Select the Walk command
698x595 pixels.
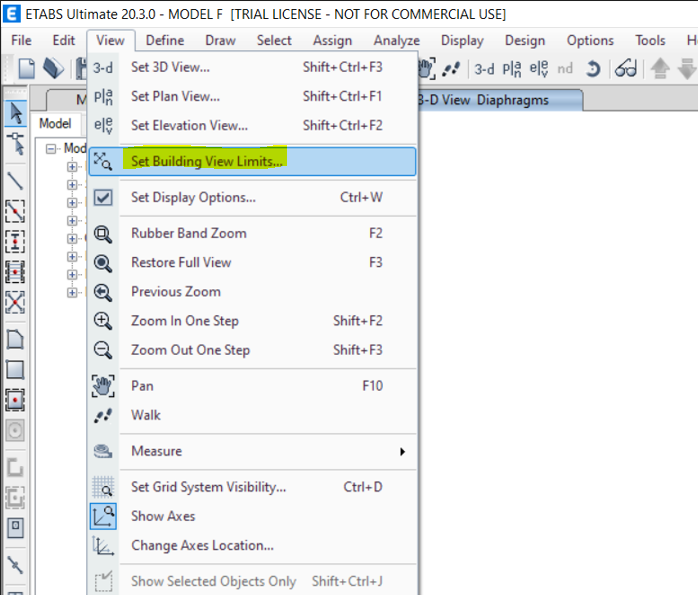(x=252, y=415)
